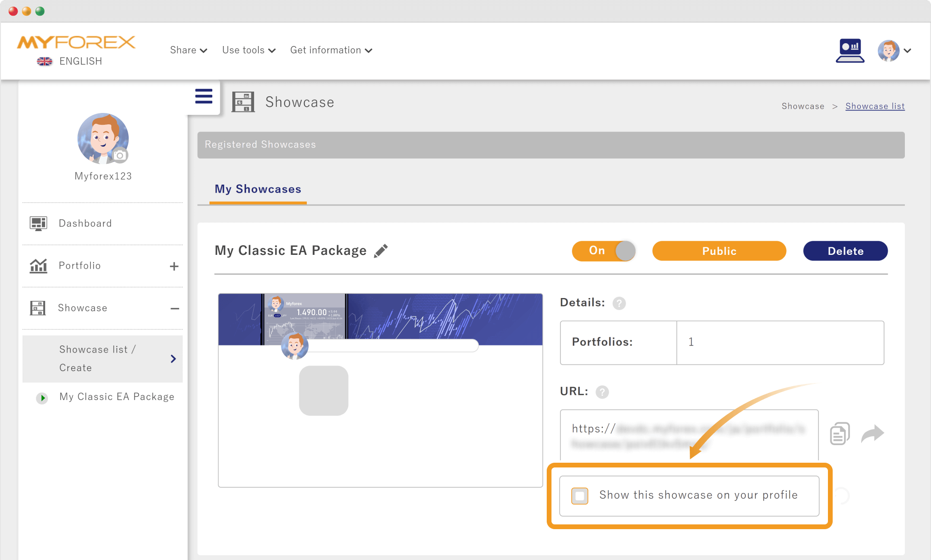Viewport: 931px width, 560px height.
Task: Click the camera icon to change profile photo
Action: click(x=120, y=155)
